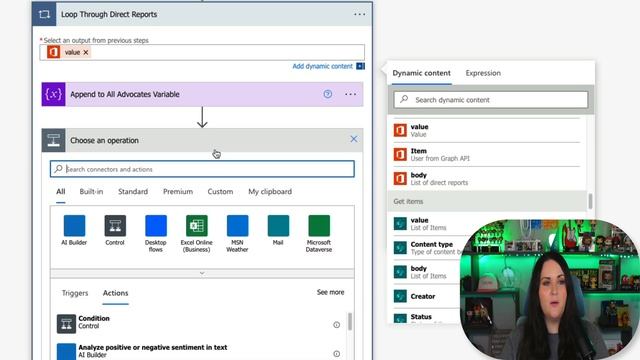This screenshot has height=360, width=640.
Task: Select Analyze positive or negative sentiment action
Action: tap(199, 351)
